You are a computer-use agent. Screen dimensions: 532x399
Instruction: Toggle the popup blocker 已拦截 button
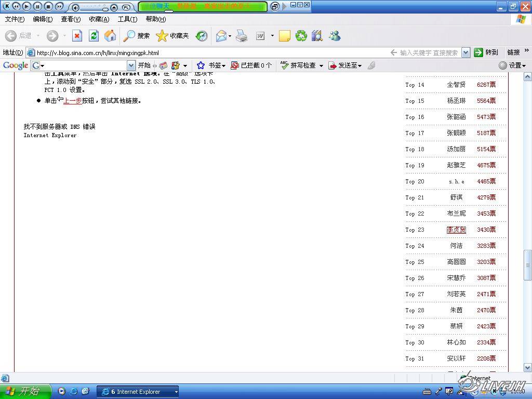pos(251,65)
